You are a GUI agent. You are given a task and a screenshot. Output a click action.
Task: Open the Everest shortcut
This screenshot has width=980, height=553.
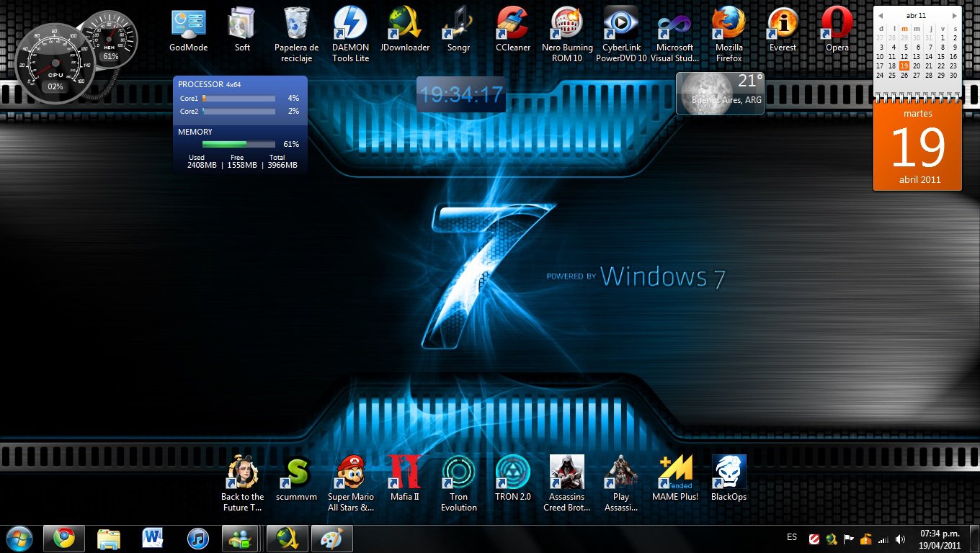(783, 30)
